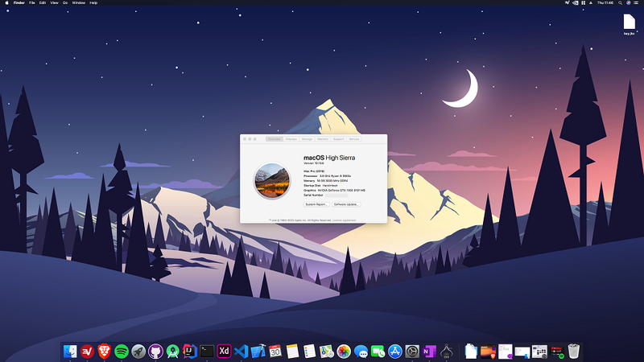The image size is (644, 362).
Task: Open Notification Center in menu bar
Action: 636,3
